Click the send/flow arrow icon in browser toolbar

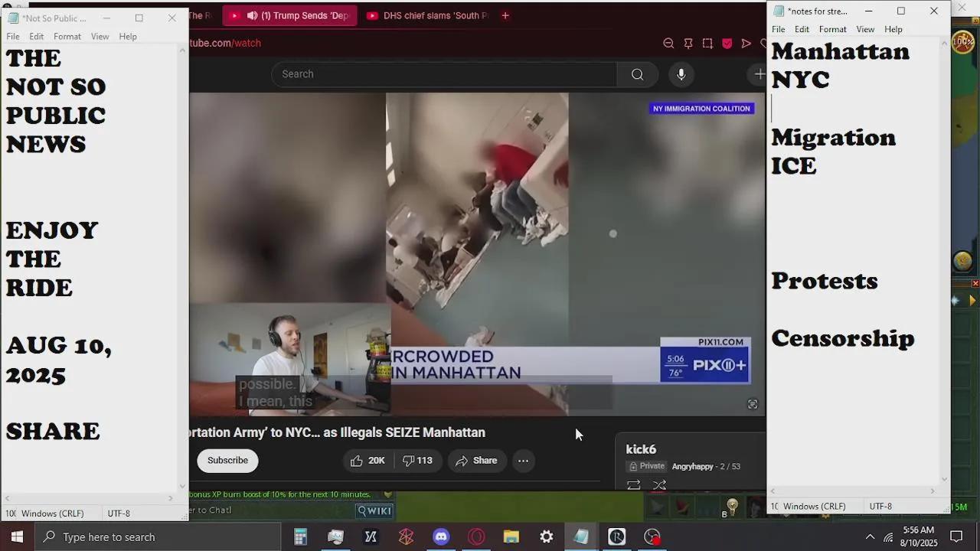coord(746,44)
